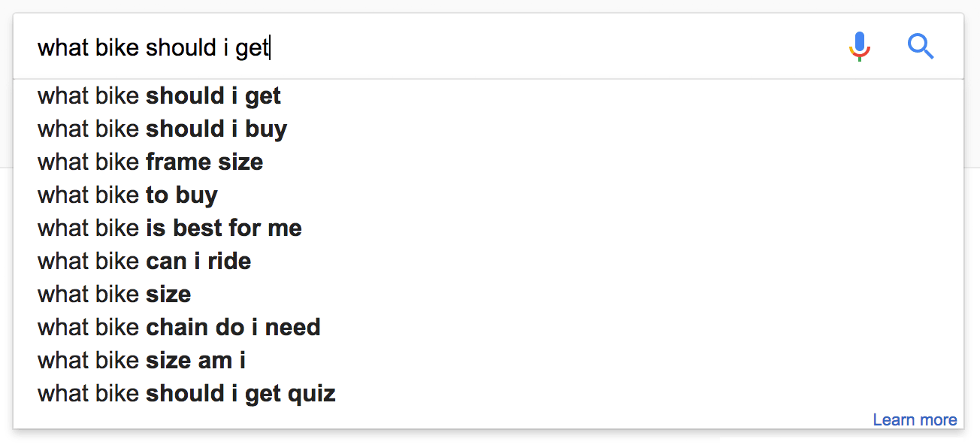Choose the "what bike should i buy" suggestion

162,129
